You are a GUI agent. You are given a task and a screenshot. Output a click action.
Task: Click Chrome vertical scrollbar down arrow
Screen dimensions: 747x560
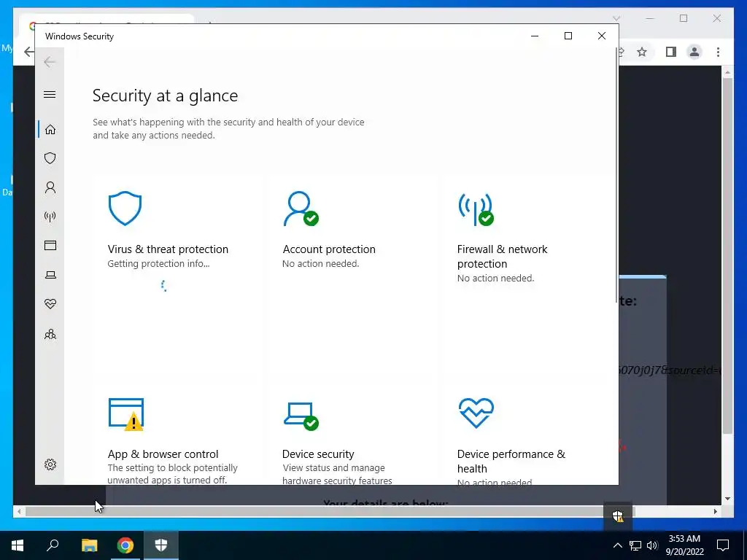point(727,499)
